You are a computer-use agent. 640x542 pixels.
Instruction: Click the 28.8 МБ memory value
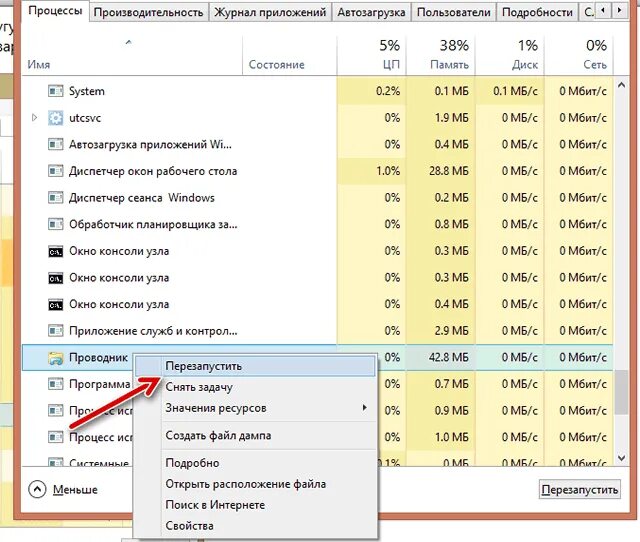pos(449,171)
